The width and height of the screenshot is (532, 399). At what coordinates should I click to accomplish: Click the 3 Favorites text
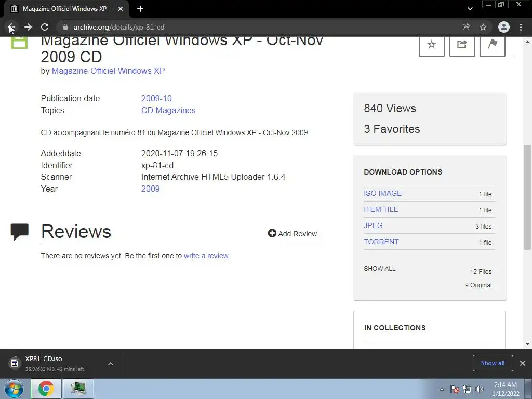click(x=392, y=129)
